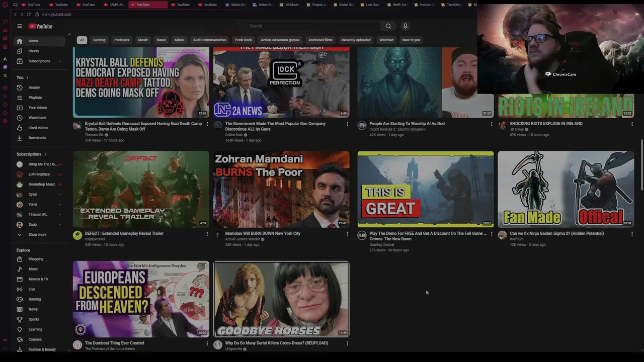Play the Goodbye Horses thumbnail
644x362 pixels.
(281, 299)
